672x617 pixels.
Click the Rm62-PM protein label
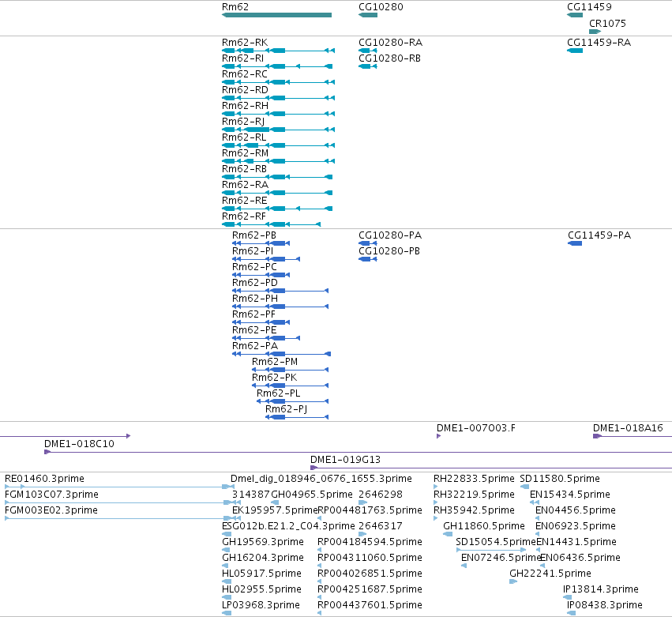coord(275,362)
